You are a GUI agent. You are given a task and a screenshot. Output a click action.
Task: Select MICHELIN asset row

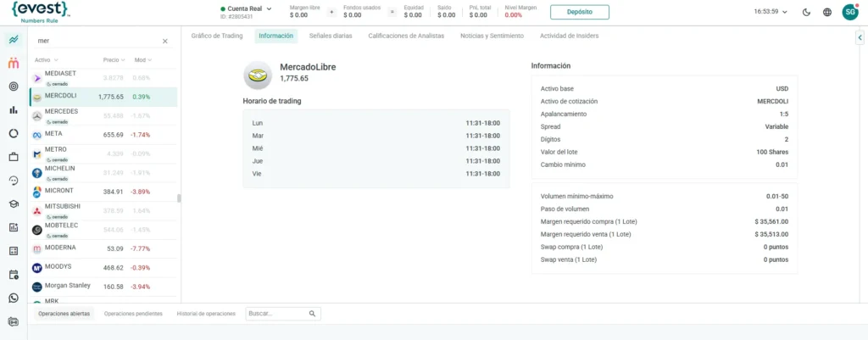coord(103,173)
